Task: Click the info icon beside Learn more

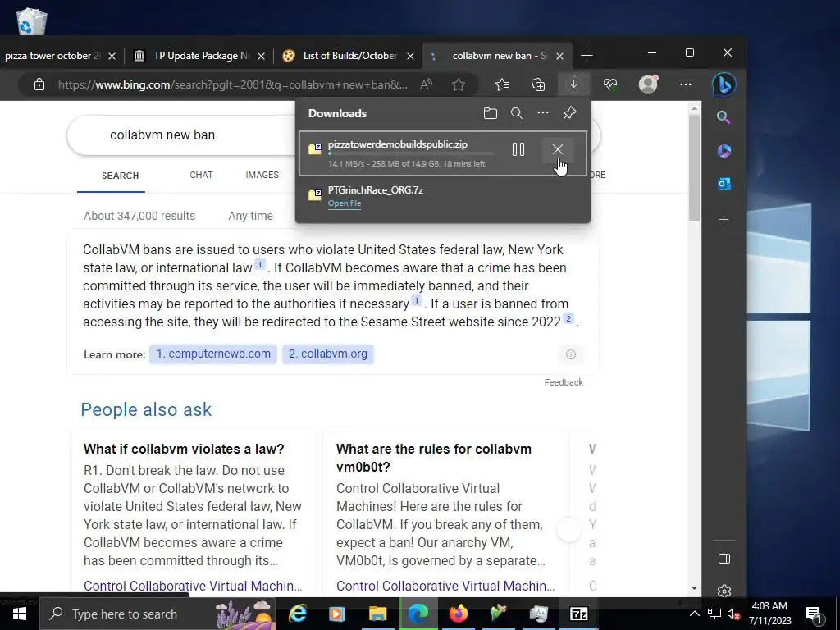Action: 571,354
